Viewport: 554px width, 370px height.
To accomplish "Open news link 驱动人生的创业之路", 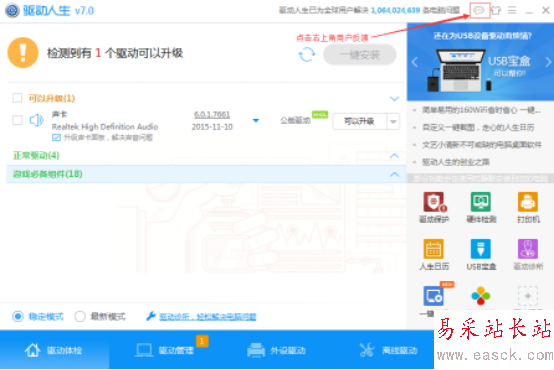I will [456, 162].
